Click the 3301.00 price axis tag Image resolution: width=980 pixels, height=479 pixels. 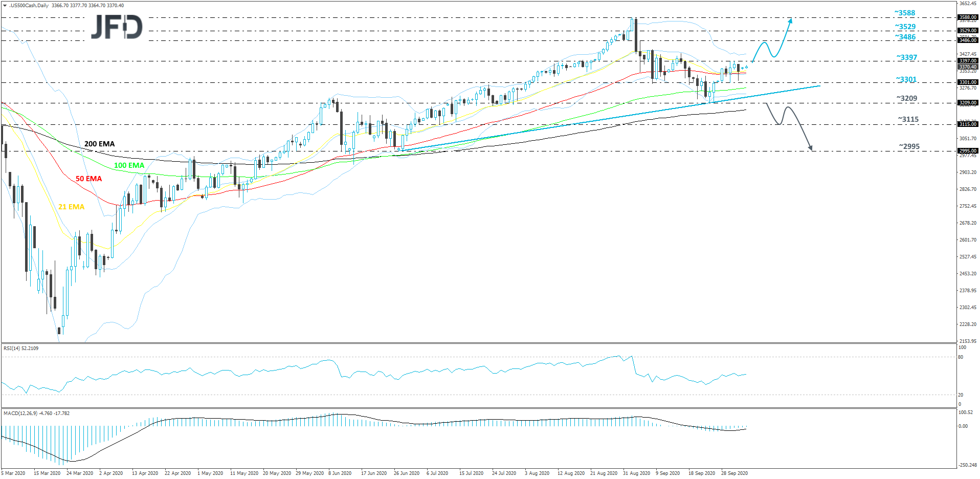[x=968, y=82]
